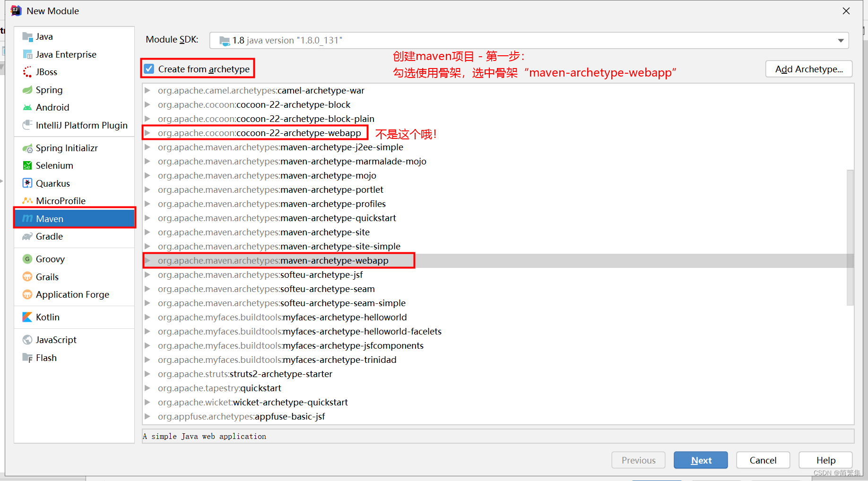The width and height of the screenshot is (868, 481).
Task: Select the MicroProfile icon
Action: [x=27, y=201]
